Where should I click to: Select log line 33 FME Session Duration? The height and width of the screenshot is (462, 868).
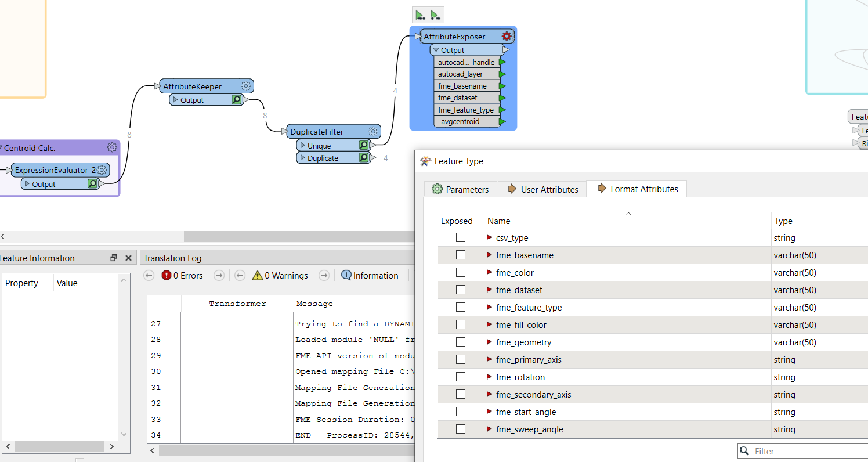click(x=280, y=419)
